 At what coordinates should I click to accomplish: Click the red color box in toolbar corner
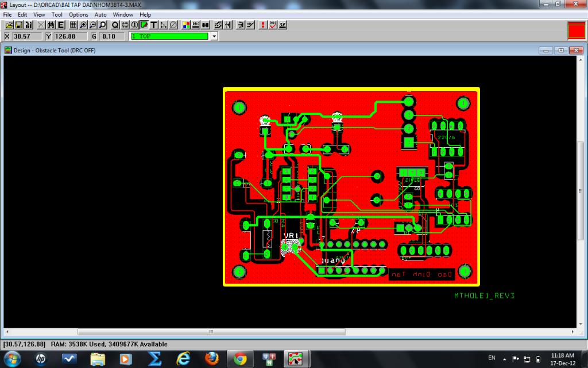[576, 30]
